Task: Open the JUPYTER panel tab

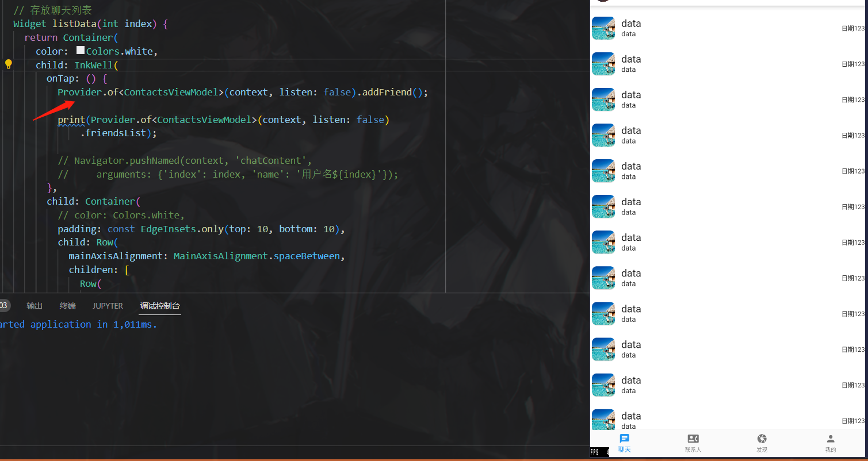Action: click(107, 305)
